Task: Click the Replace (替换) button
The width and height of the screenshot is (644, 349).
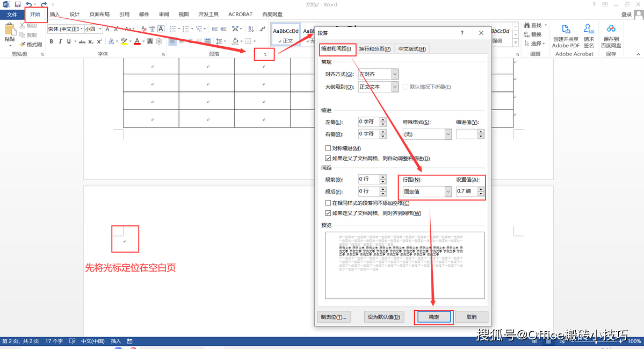Action: coord(533,34)
